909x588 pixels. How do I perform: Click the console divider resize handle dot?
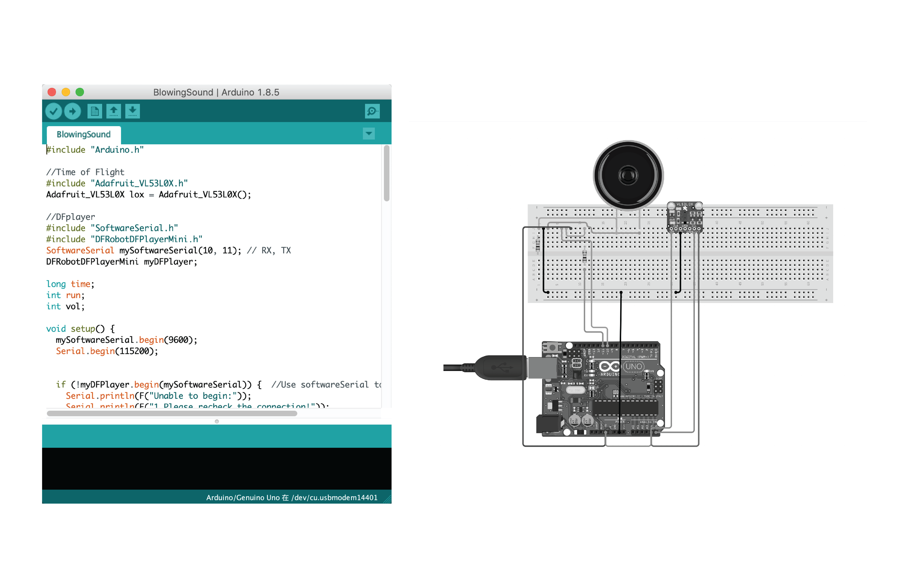[217, 422]
